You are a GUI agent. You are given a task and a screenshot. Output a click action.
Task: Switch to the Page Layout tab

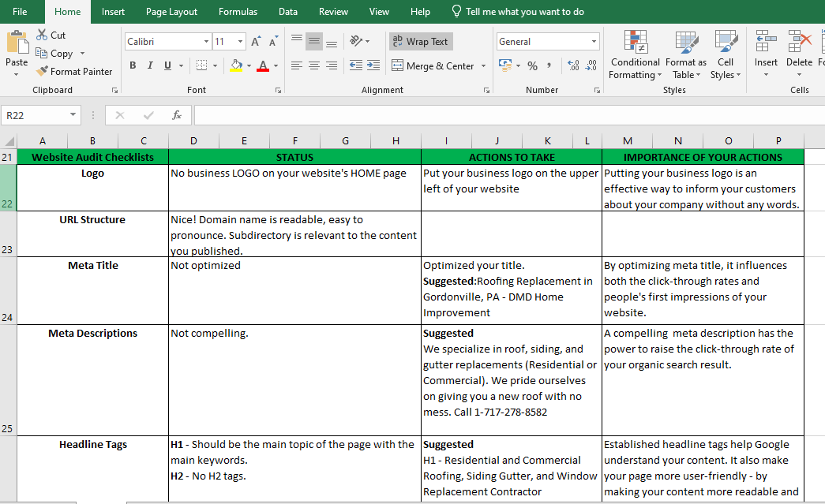tap(171, 12)
